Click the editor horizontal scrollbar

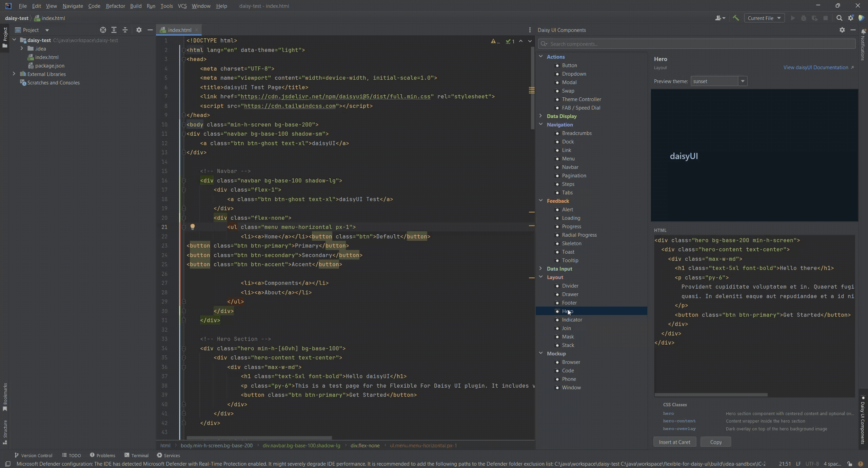[x=259, y=438]
